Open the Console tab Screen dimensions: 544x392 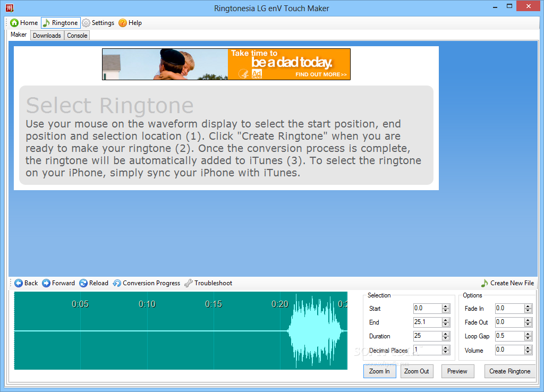77,36
